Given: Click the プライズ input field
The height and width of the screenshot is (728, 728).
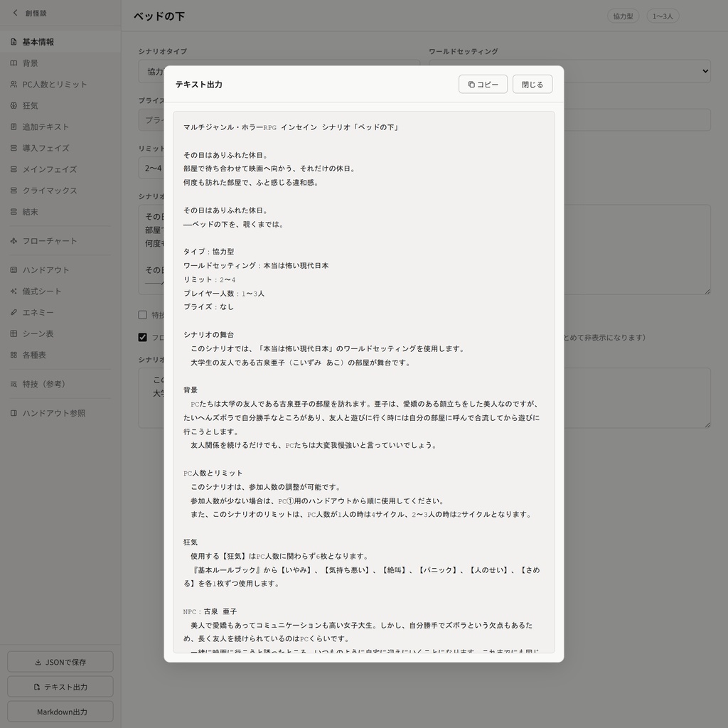Looking at the screenshot, I should 151,119.
